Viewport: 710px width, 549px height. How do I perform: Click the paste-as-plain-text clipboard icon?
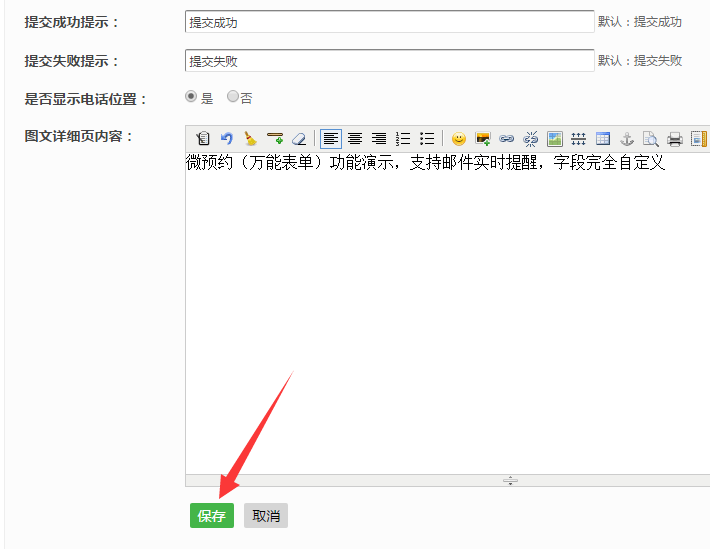(x=203, y=139)
